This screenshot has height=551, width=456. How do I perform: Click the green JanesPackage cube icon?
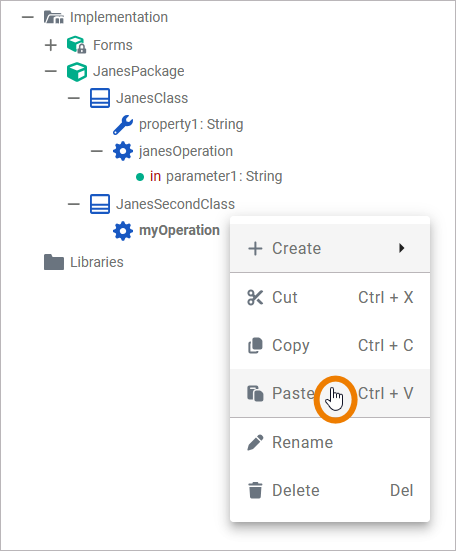pyautogui.click(x=77, y=71)
